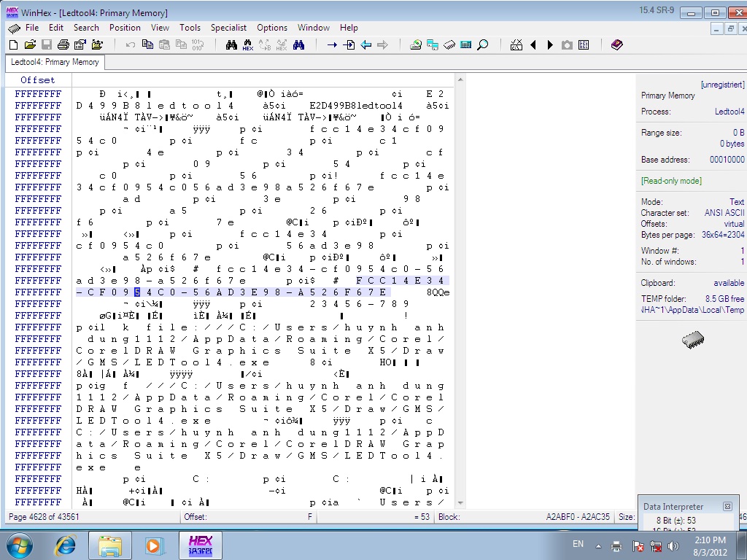This screenshot has height=560, width=747.
Task: Click the Offset column header
Action: pos(38,80)
